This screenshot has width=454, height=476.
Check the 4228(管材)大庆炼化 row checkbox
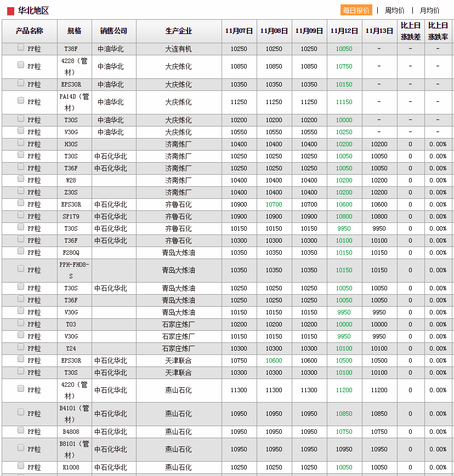[x=21, y=65]
